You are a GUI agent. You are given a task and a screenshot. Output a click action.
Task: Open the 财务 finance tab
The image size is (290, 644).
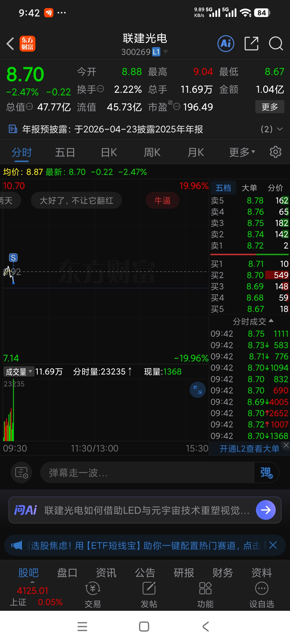click(x=223, y=573)
